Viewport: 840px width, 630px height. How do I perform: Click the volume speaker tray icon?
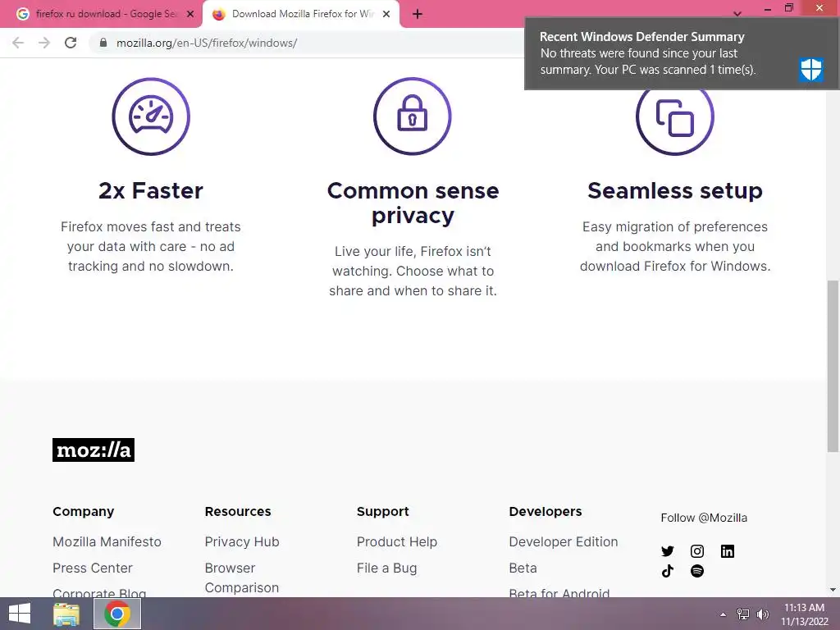(762, 614)
